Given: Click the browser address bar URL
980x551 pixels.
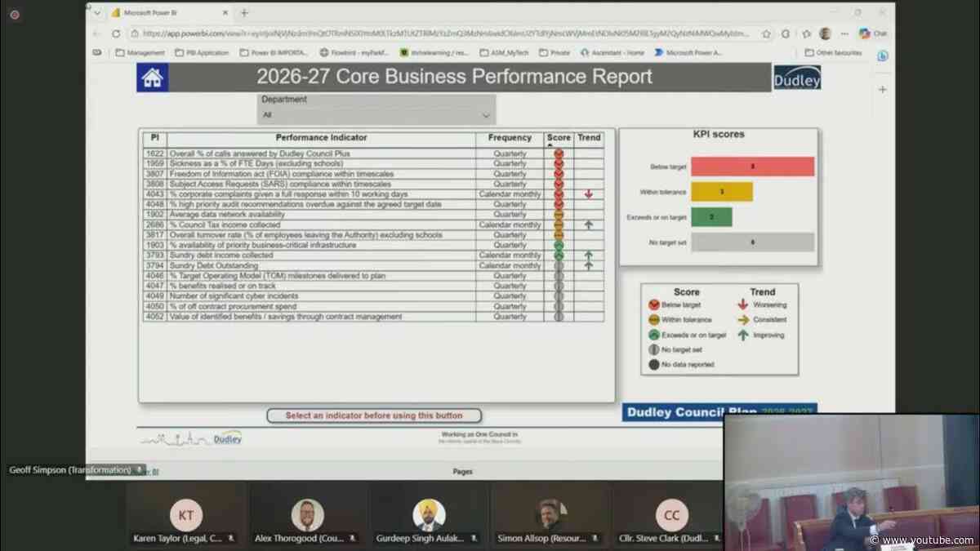Looking at the screenshot, I should [445, 33].
